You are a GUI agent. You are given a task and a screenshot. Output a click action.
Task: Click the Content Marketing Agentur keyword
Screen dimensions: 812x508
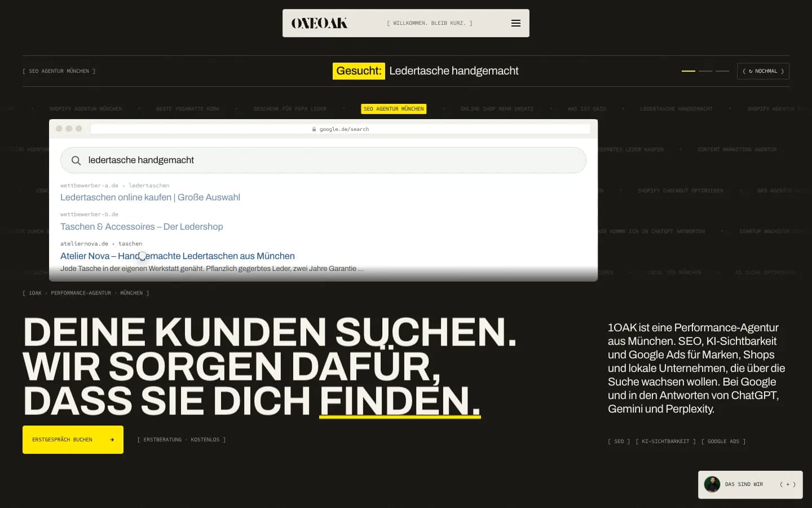[737, 150]
